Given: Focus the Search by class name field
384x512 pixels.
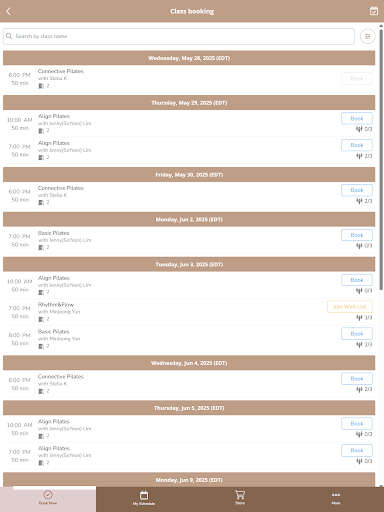Looking at the screenshot, I should coord(179,36).
